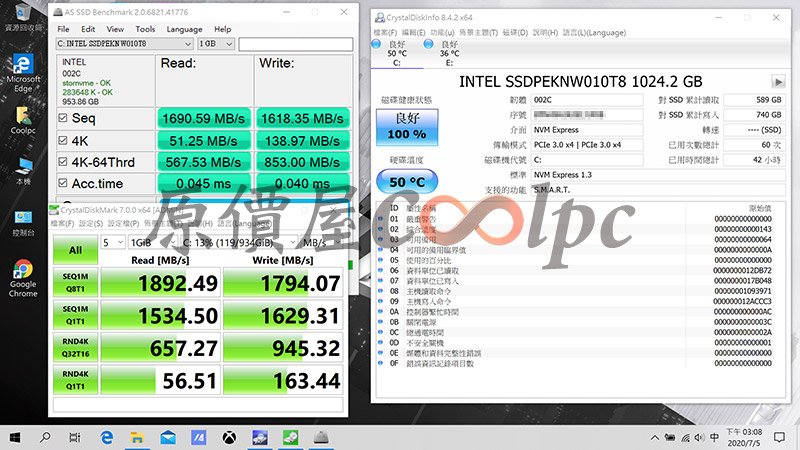Open the blue slash app on taskbar
This screenshot has width=800, height=450.
198,437
